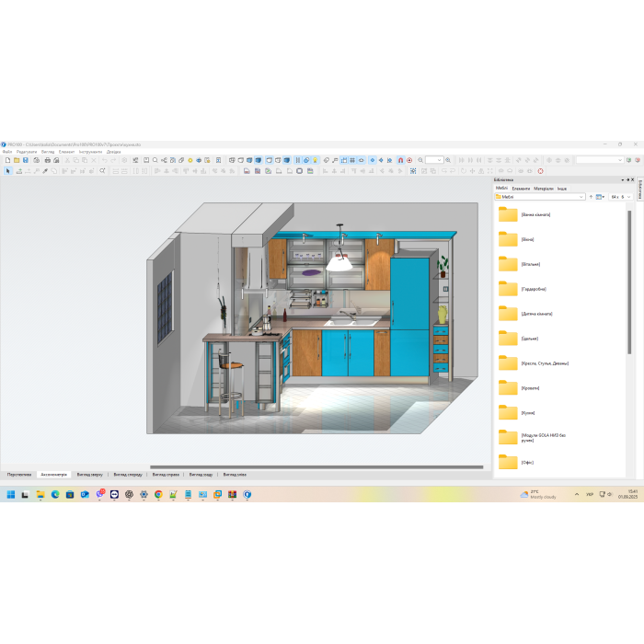The image size is (644, 644).
Task: Open the [Кухня] folder
Action: pos(509,412)
